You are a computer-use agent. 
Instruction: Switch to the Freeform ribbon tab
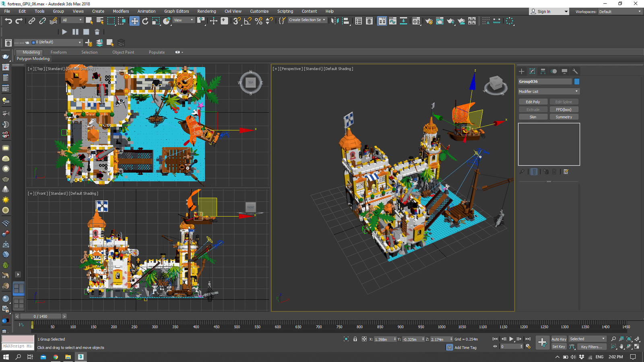59,52
